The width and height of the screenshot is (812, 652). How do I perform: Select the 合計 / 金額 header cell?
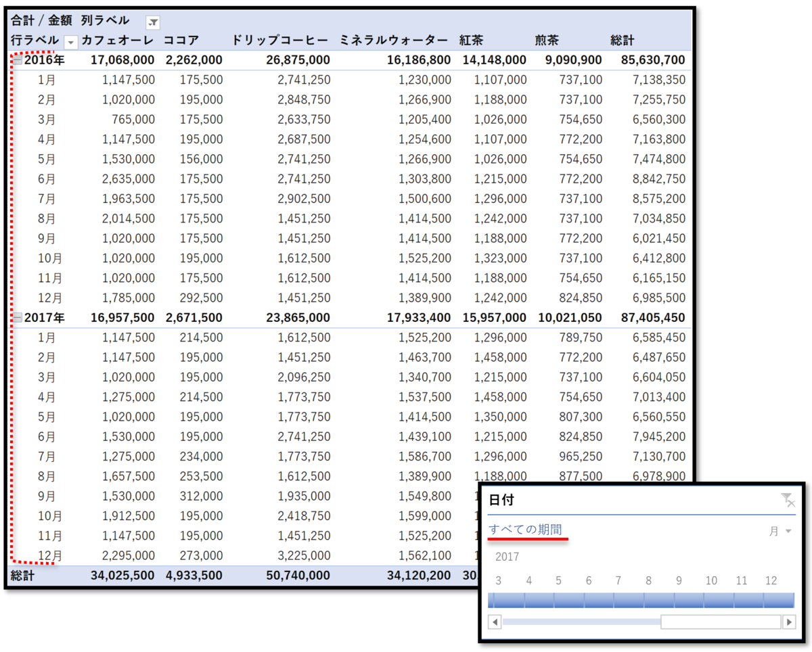(41, 20)
